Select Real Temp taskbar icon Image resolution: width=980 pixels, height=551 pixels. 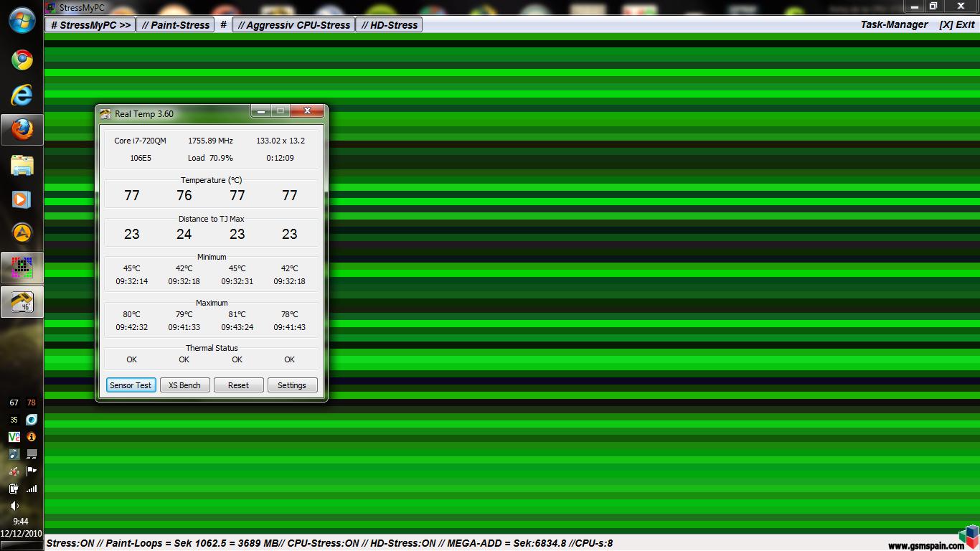(22, 302)
